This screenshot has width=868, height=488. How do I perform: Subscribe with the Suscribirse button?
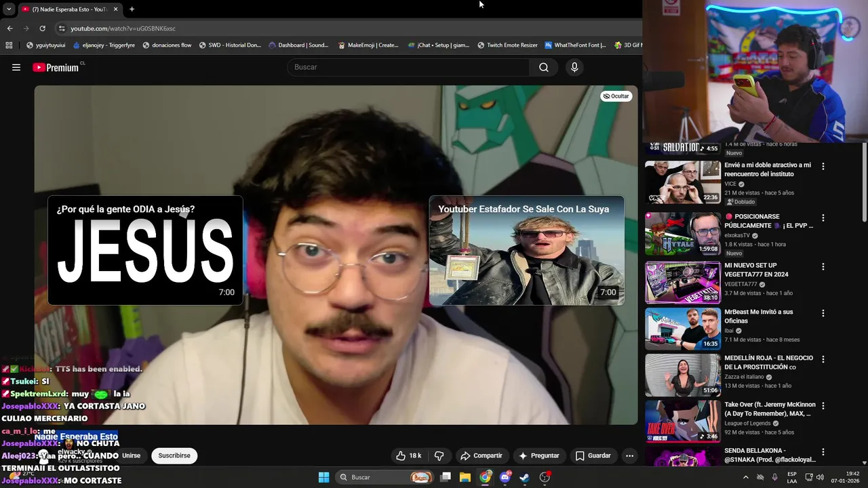coord(174,455)
